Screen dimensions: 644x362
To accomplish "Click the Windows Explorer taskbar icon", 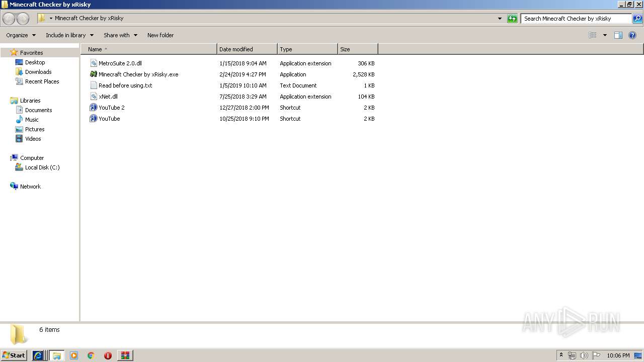I will pos(57,355).
